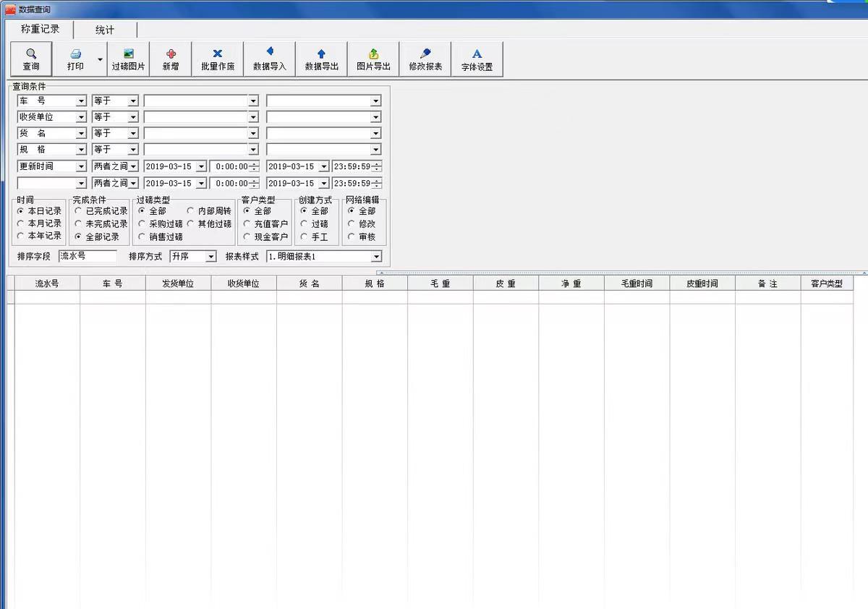Switch to the 统计 tab
Image resolution: width=868 pixels, height=609 pixels.
coord(105,30)
